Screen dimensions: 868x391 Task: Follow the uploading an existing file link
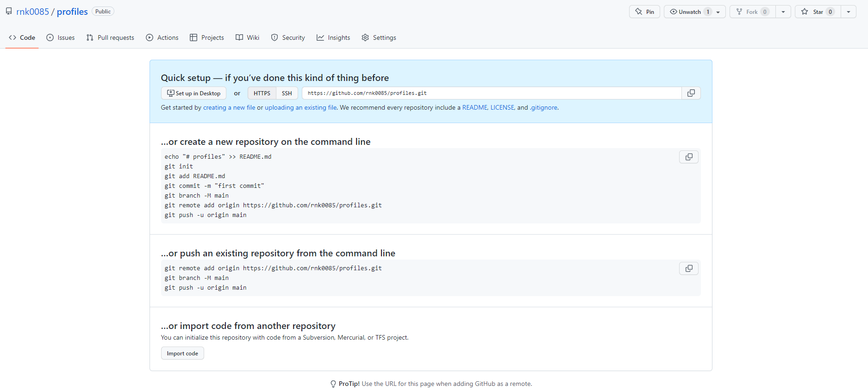pos(301,107)
